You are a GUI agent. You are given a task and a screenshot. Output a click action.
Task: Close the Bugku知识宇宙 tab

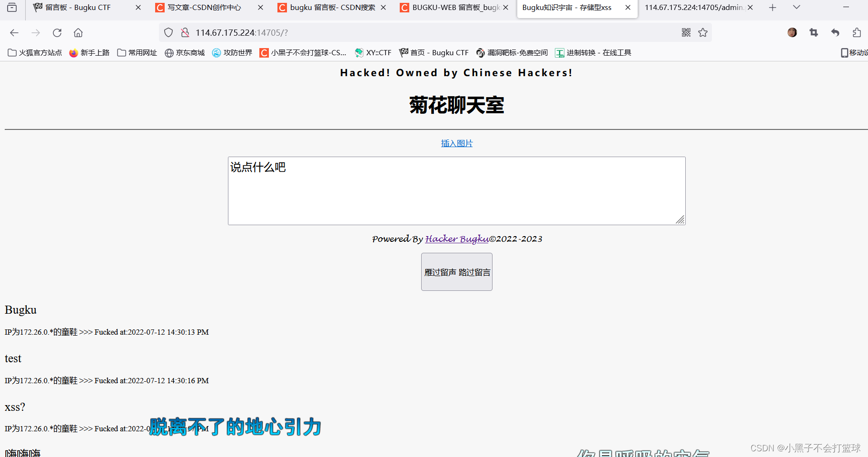628,8
